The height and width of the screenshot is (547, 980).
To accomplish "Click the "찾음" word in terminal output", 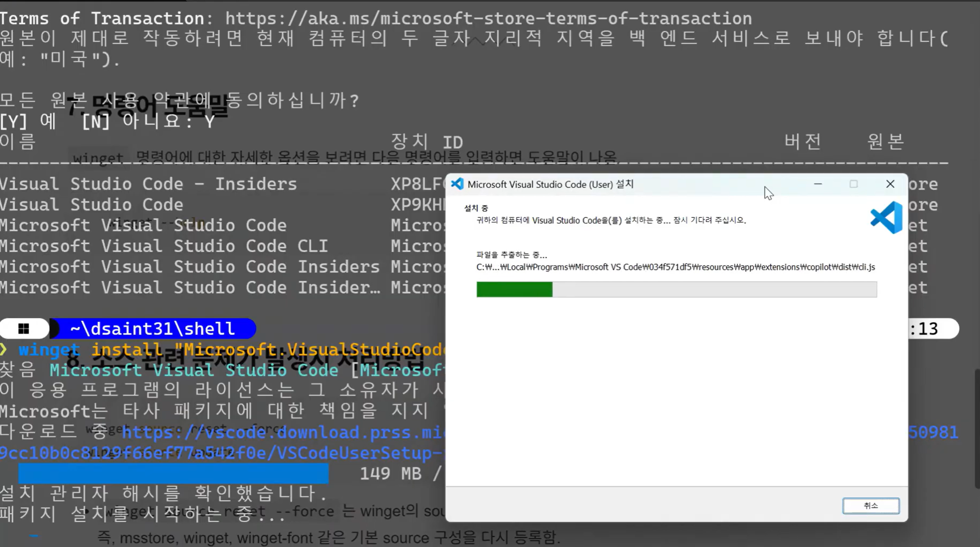I will coord(18,370).
